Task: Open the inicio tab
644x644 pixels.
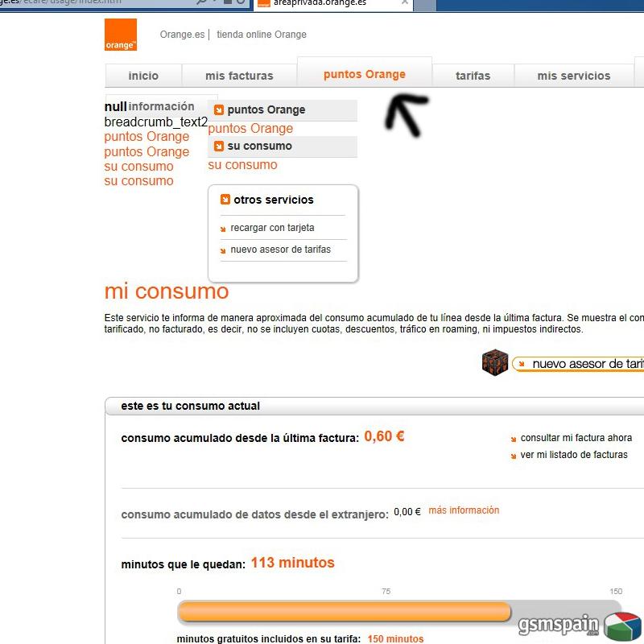Action: pos(143,76)
